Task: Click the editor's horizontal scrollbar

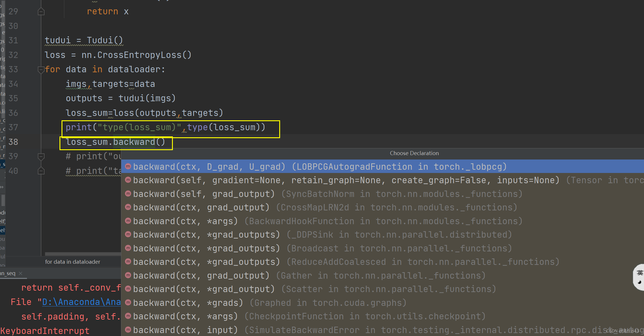Action: pyautogui.click(x=83, y=254)
